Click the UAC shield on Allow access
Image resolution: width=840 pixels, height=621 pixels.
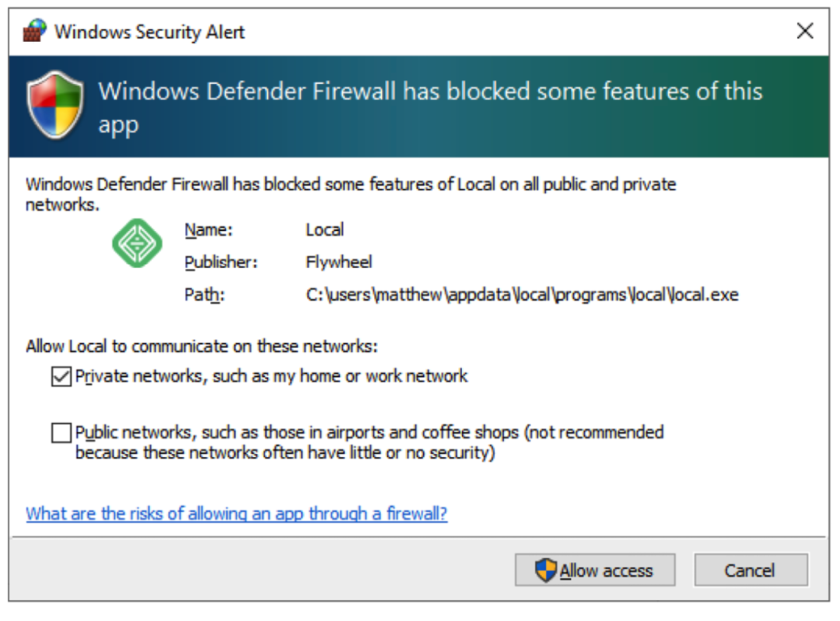tap(546, 570)
